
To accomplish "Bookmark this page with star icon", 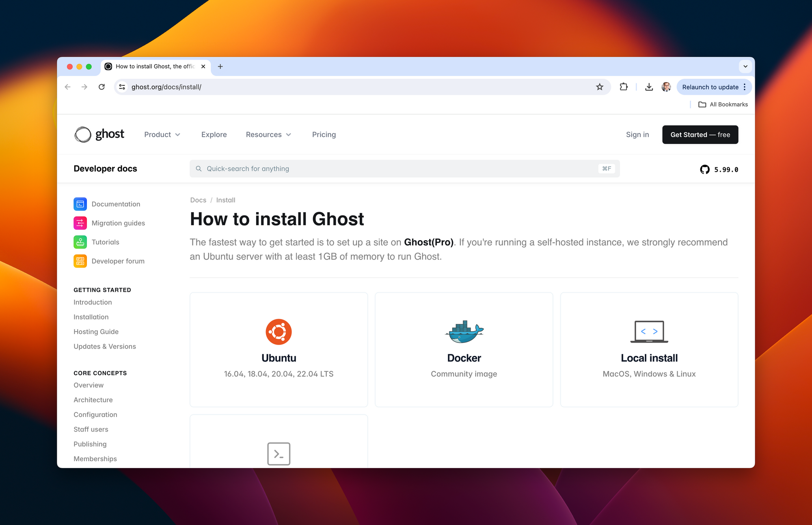I will 600,87.
